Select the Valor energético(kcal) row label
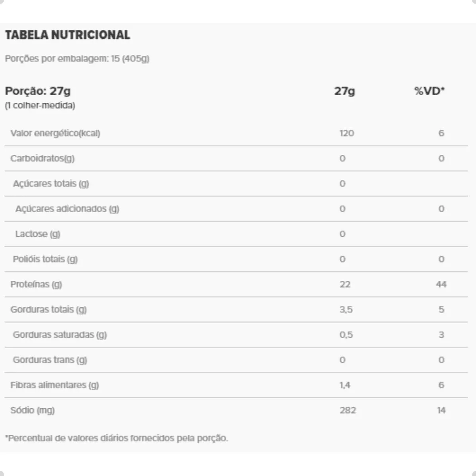The width and height of the screenshot is (476, 476). [x=55, y=133]
